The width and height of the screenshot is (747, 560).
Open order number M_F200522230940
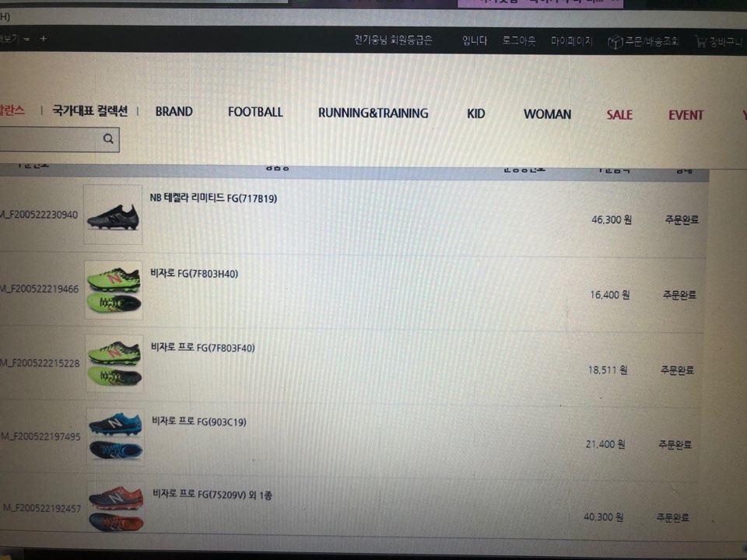39,215
